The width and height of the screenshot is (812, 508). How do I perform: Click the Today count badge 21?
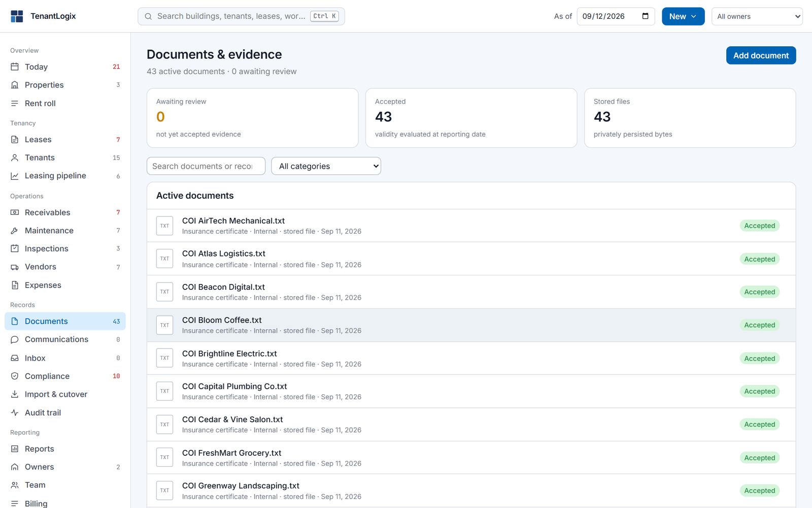coord(116,67)
